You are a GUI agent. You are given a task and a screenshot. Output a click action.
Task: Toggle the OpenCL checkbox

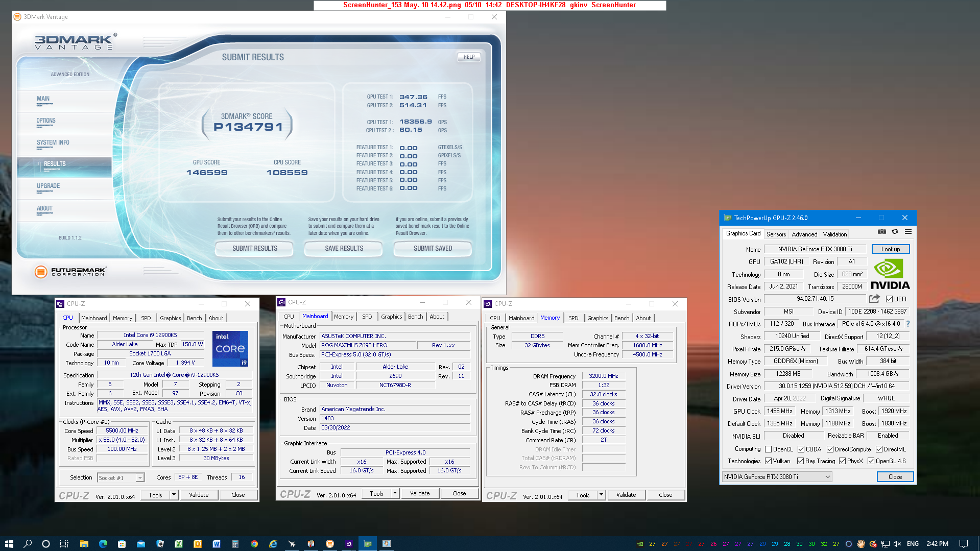point(768,449)
